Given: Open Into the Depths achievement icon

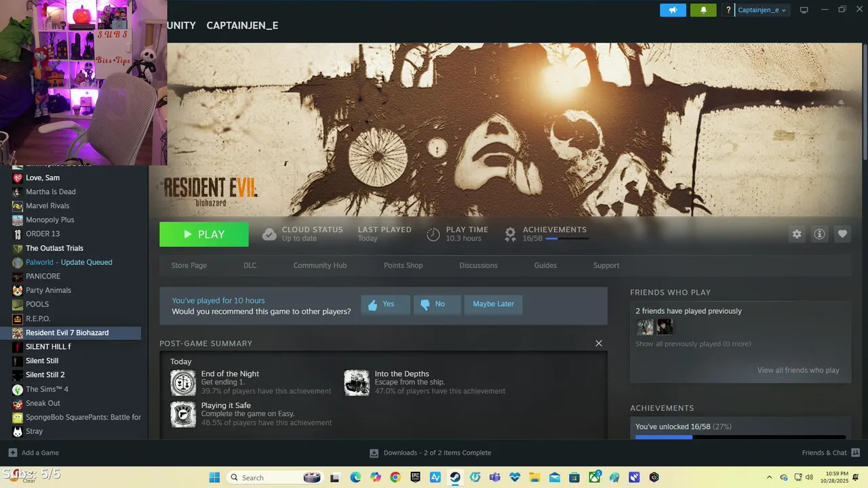Looking at the screenshot, I should pyautogui.click(x=357, y=383).
